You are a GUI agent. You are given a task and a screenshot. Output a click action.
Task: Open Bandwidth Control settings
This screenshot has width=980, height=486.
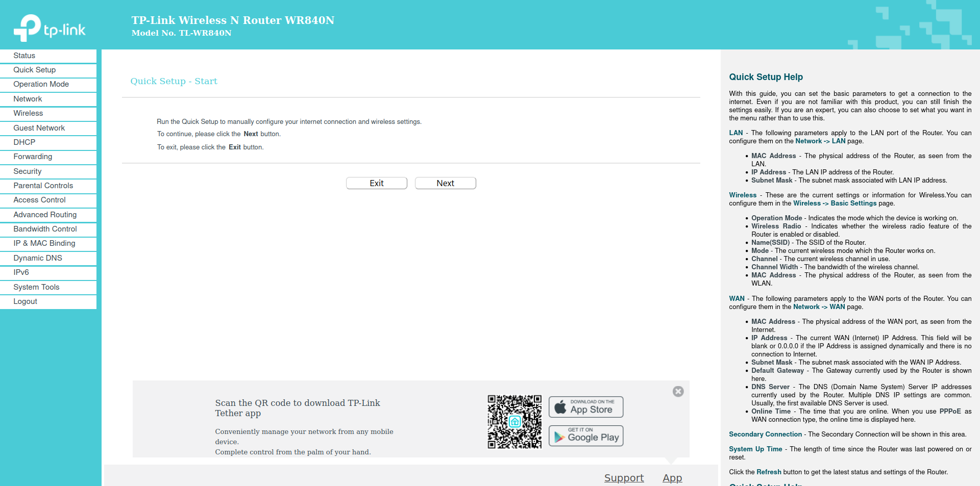45,229
